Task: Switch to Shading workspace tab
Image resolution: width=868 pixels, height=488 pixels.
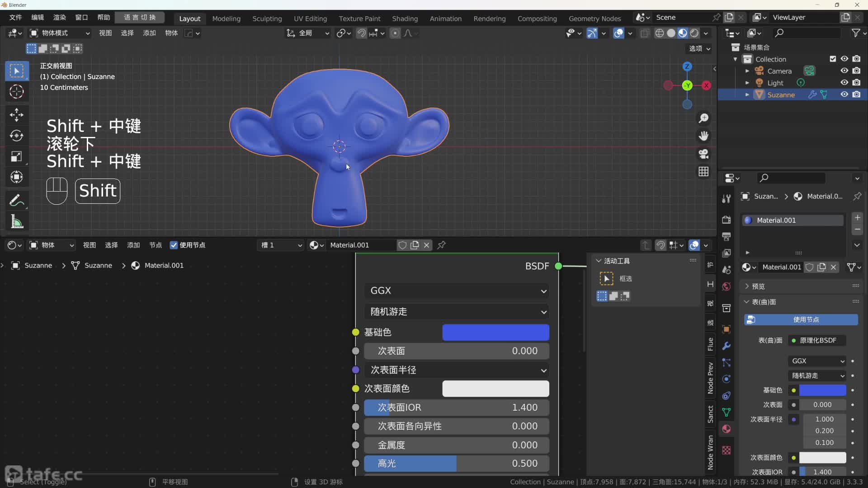Action: (405, 19)
